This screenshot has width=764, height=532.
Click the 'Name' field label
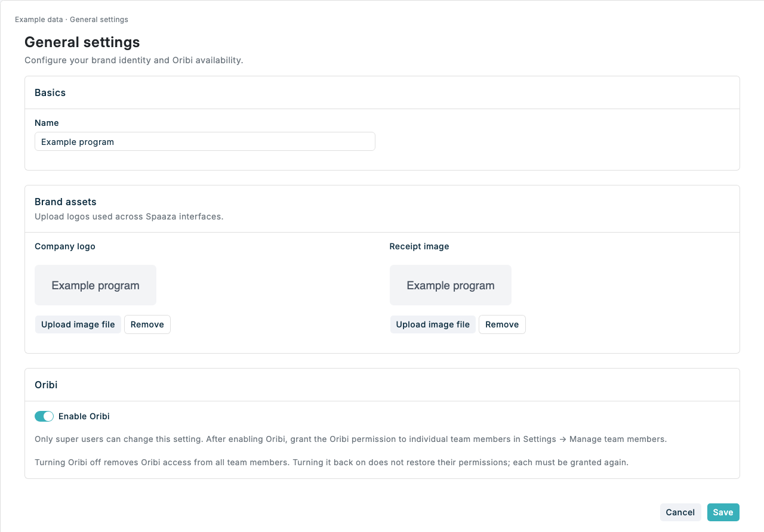coord(47,123)
